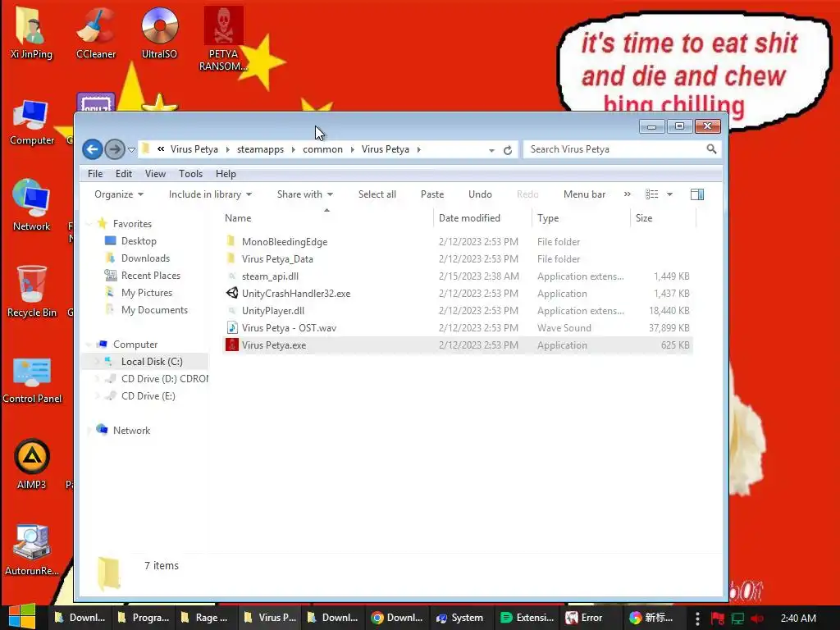
Task: Open the Help menu
Action: [226, 174]
